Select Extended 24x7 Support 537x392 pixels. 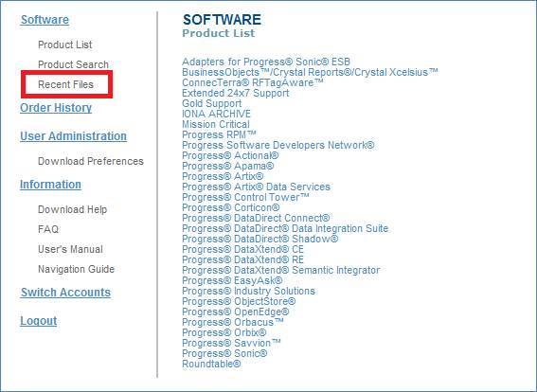pyautogui.click(x=236, y=93)
